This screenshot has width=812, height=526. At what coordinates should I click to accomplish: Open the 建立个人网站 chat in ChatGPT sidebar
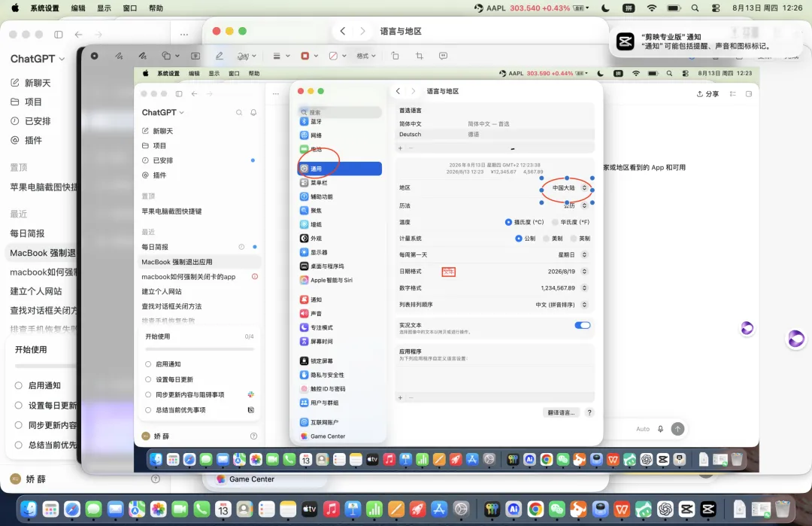[36, 291]
